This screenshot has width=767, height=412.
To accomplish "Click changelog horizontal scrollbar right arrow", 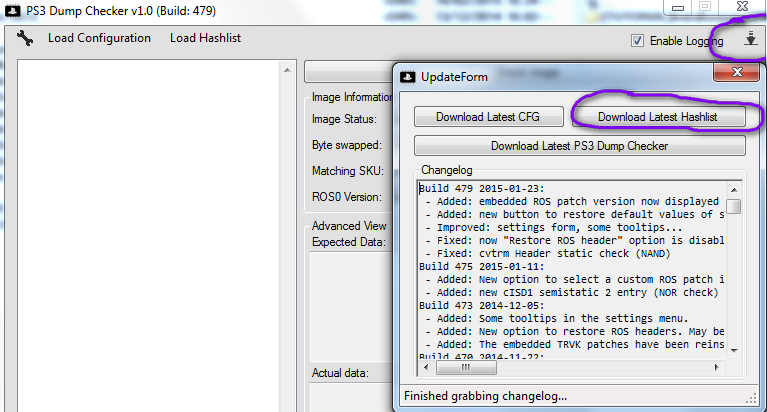I will 717,367.
